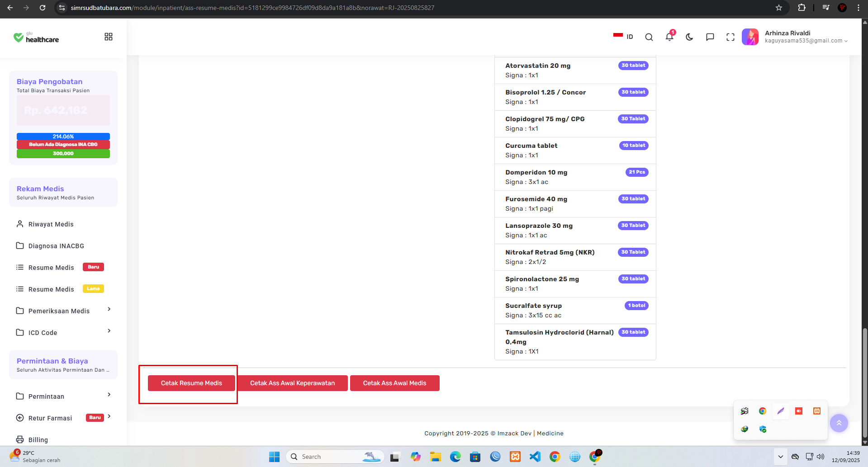View site information icon in address bar
This screenshot has width=868, height=467.
point(62,8)
